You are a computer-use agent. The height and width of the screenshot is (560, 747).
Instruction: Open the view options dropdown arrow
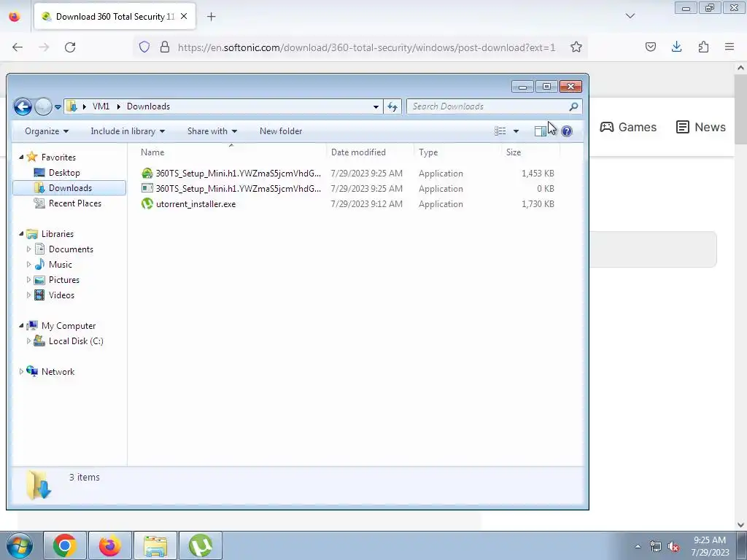(x=516, y=131)
